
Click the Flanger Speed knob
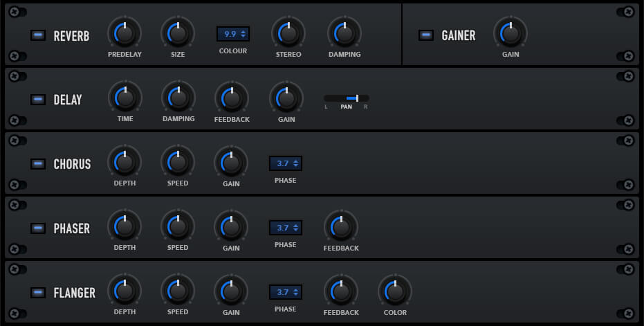178,291
